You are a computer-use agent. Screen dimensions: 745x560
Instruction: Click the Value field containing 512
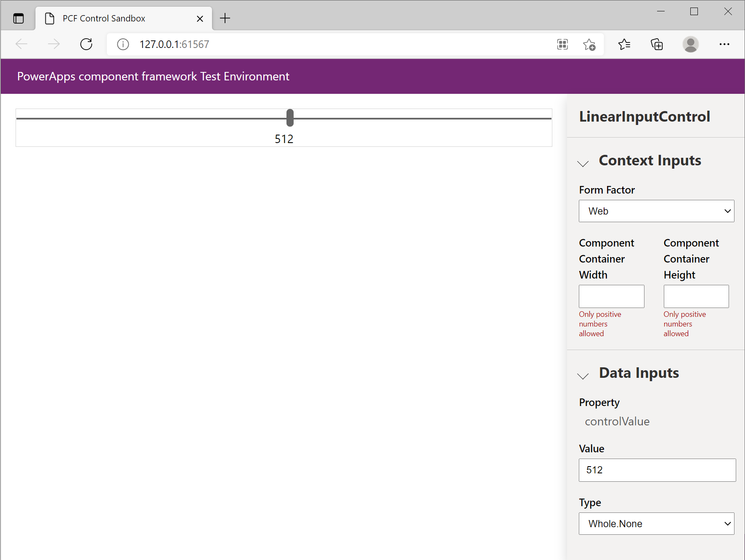pos(657,470)
